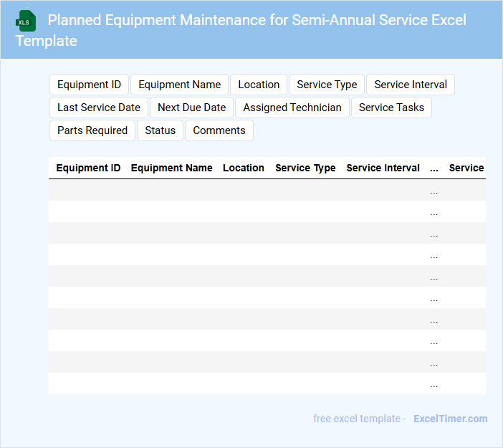Select the Equipment ID tag
This screenshot has width=503, height=448.
point(89,85)
